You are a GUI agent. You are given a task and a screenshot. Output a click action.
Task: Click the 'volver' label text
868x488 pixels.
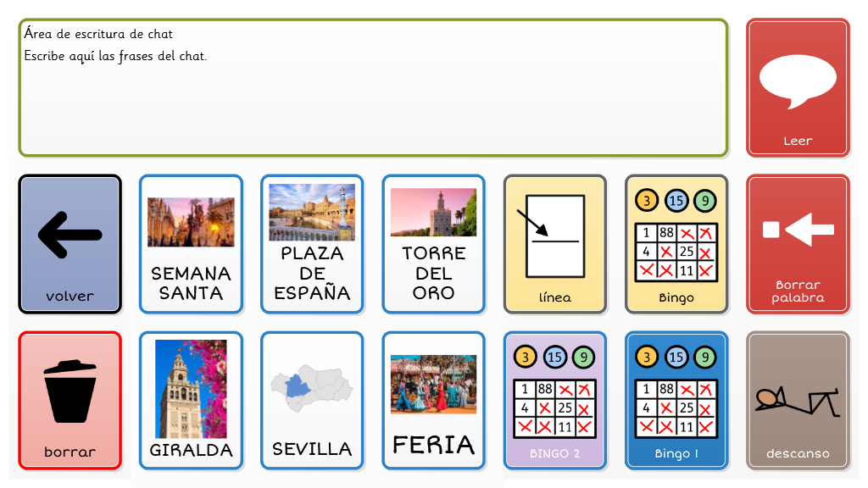[x=70, y=297]
